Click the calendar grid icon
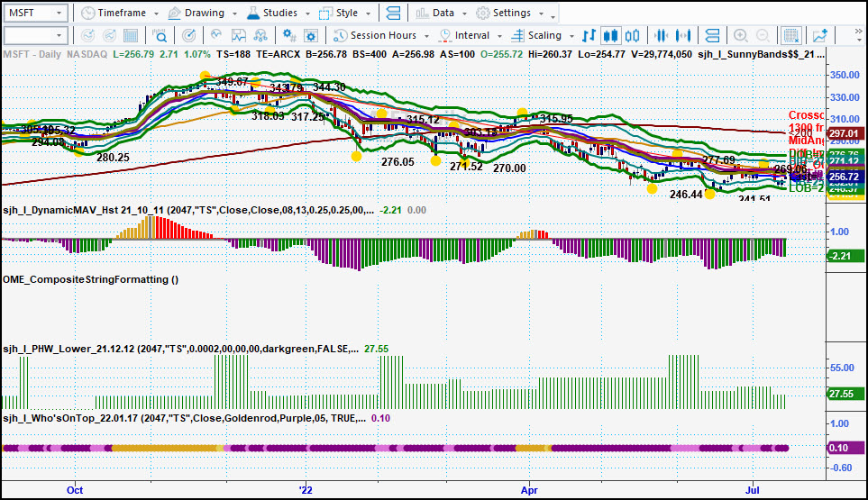Screen dimensions: 868x500 point(131,35)
